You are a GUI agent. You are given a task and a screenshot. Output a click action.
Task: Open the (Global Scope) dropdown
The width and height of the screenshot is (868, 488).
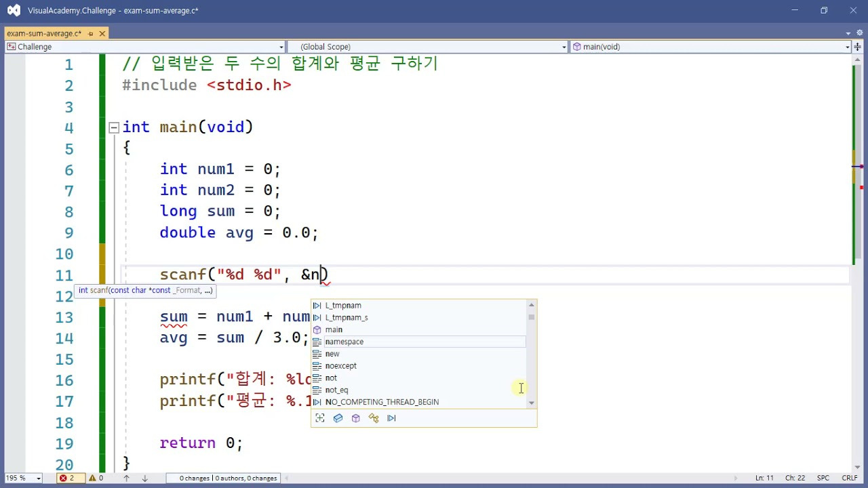click(x=427, y=47)
